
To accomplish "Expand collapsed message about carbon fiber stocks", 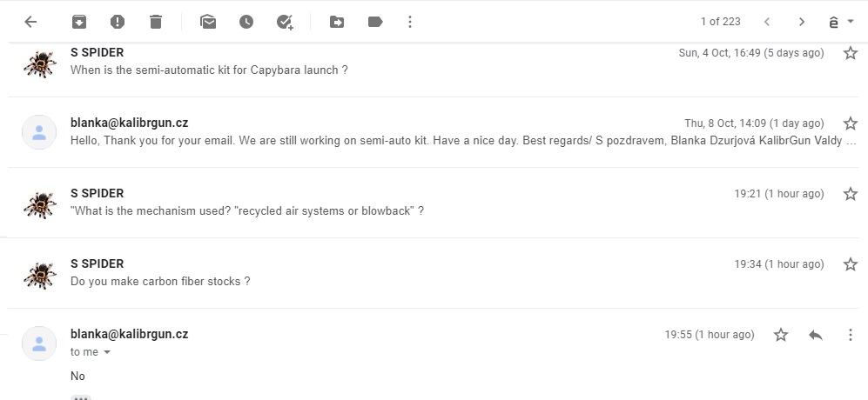I will 434,273.
